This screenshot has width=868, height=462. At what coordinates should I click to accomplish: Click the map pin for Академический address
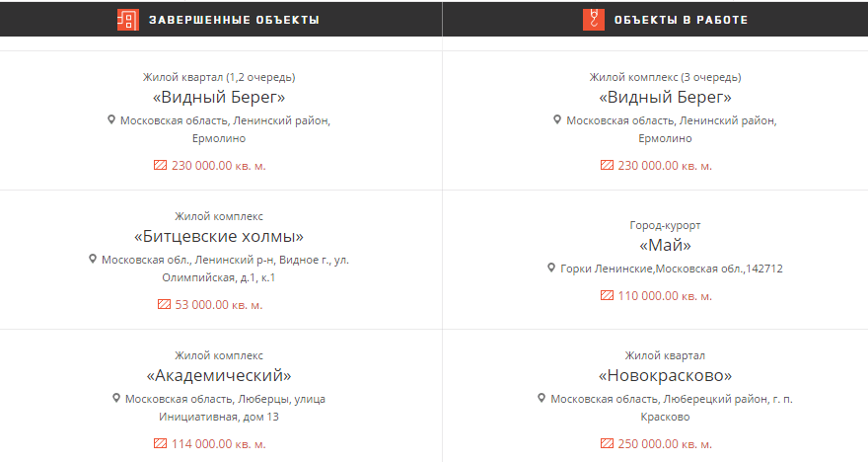pos(116,398)
